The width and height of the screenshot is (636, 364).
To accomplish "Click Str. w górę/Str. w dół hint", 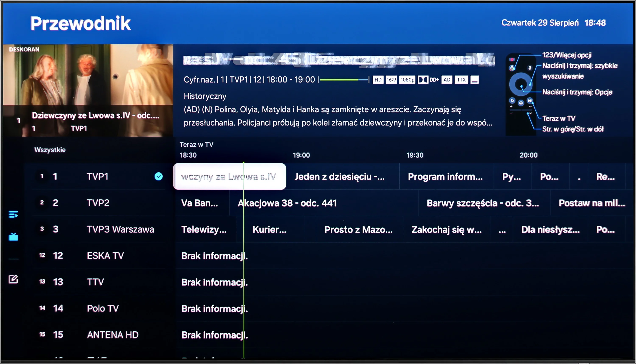I will pos(573,129).
